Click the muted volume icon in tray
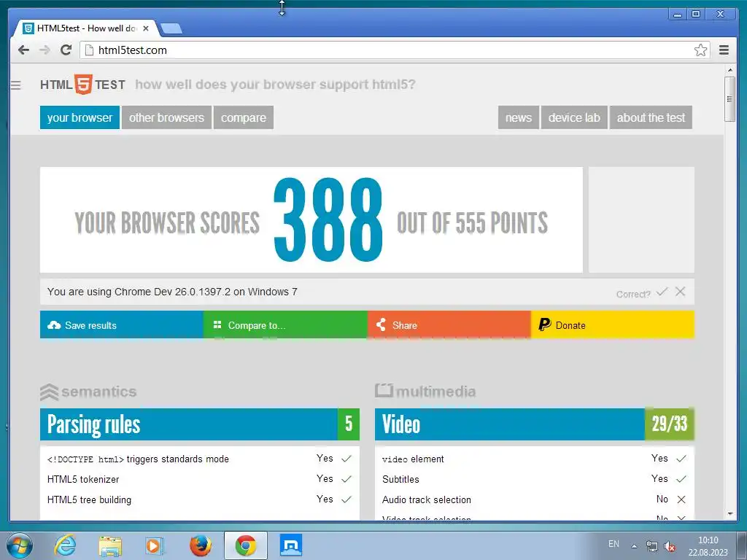The height and width of the screenshot is (560, 747). pos(670,546)
